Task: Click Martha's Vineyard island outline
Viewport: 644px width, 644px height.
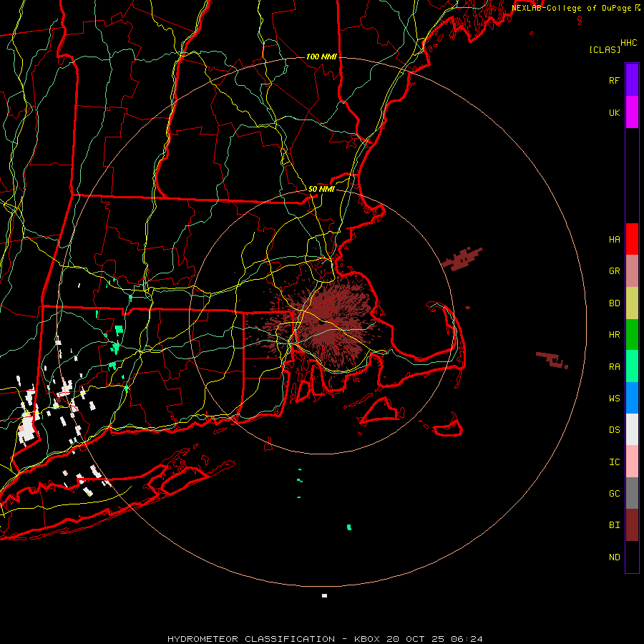Action: coord(381,411)
